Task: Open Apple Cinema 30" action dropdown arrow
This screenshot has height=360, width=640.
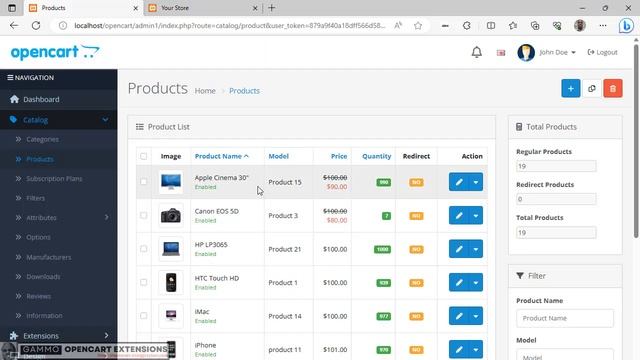Action: click(x=476, y=182)
